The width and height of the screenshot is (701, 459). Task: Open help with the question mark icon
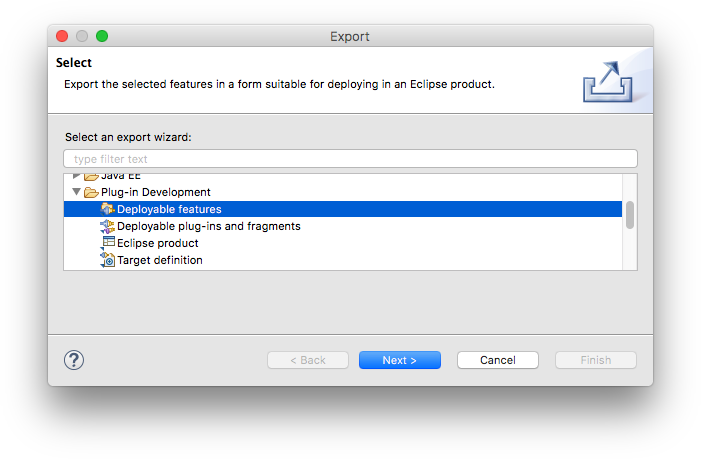coord(74,360)
